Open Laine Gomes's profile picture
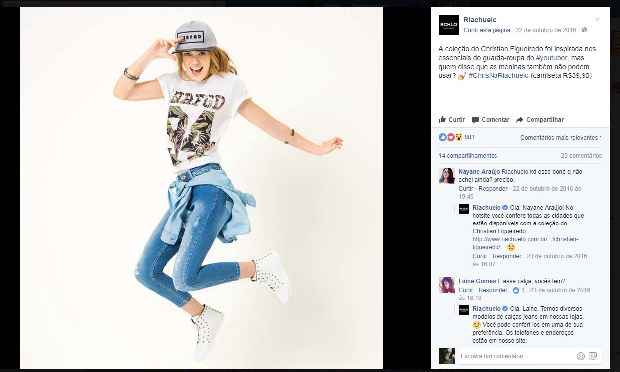Viewport: 620px width, 372px height. [x=447, y=285]
